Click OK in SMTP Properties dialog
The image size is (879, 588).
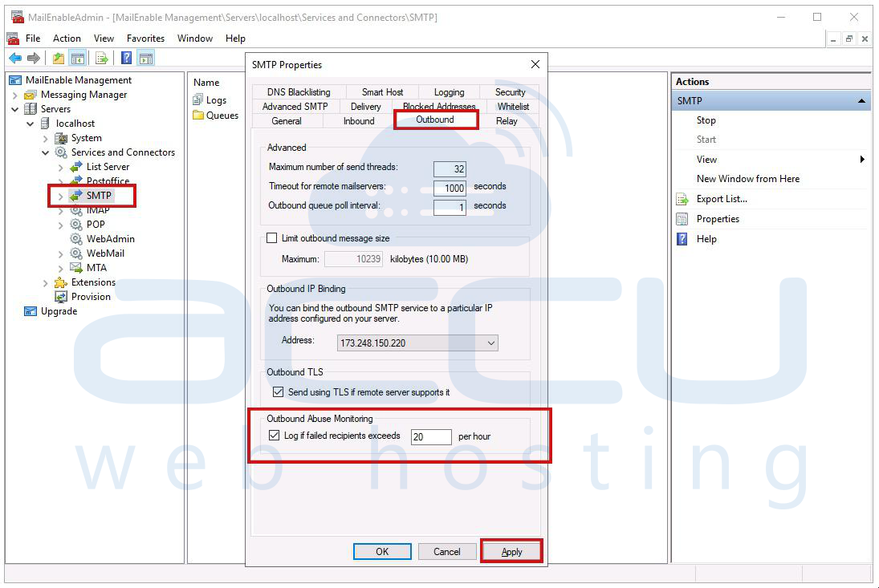click(382, 552)
